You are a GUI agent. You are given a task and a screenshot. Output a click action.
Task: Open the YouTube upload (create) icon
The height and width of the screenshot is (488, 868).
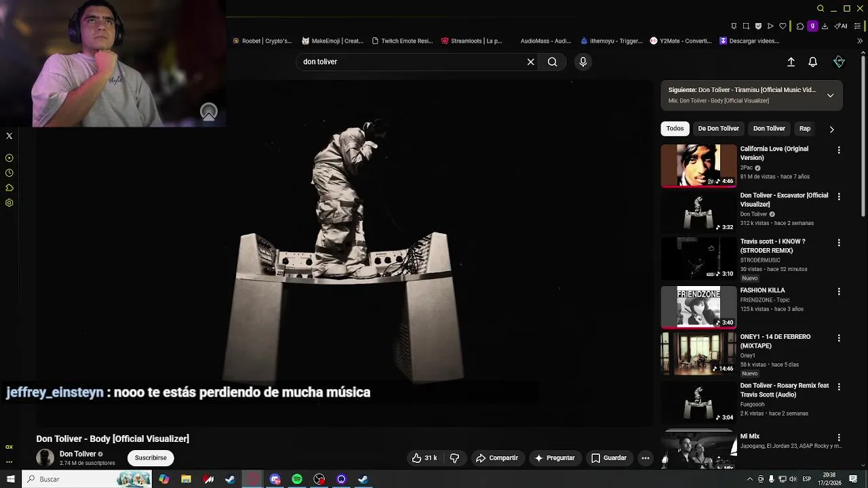[791, 62]
